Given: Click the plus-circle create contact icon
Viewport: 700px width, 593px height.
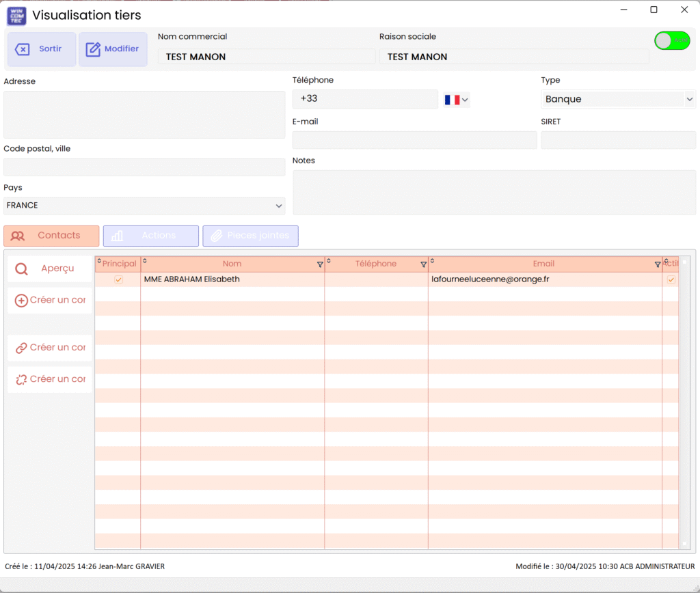Looking at the screenshot, I should click(x=21, y=301).
